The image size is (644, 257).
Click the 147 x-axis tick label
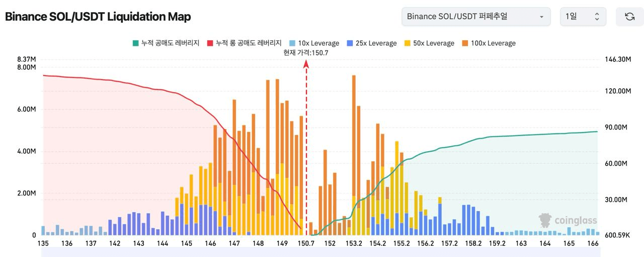click(234, 243)
